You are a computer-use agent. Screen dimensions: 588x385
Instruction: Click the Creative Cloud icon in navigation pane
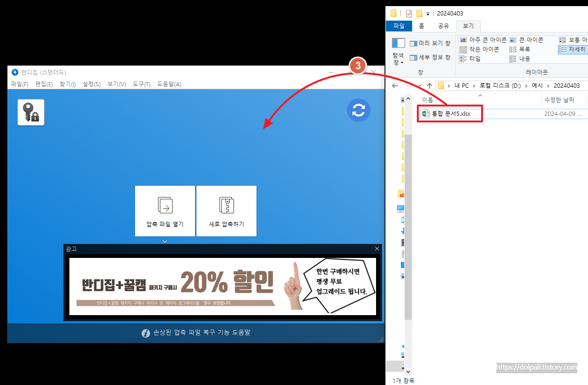click(x=401, y=194)
